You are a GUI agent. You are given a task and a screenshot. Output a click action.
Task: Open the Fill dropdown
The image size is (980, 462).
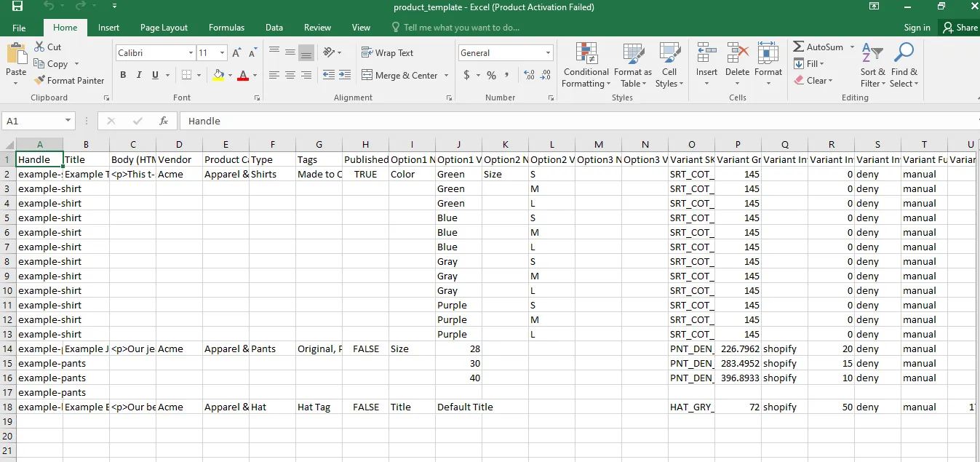click(x=809, y=63)
